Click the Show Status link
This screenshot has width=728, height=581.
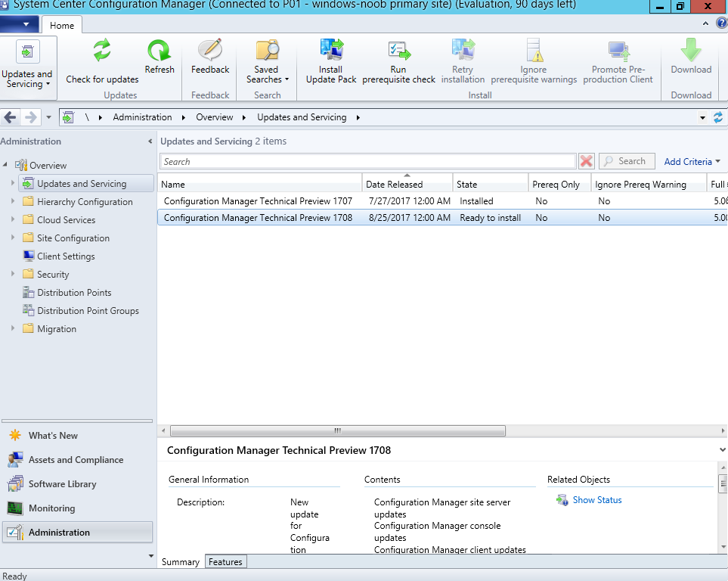[x=597, y=499]
